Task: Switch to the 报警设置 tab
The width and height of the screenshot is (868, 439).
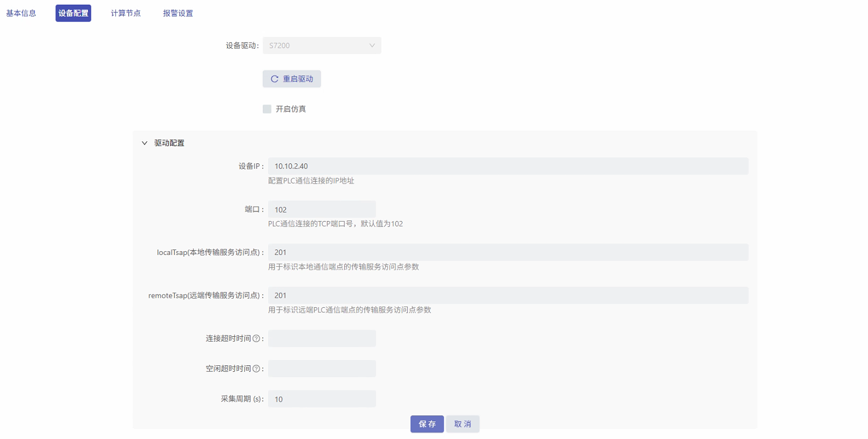Action: (x=178, y=12)
